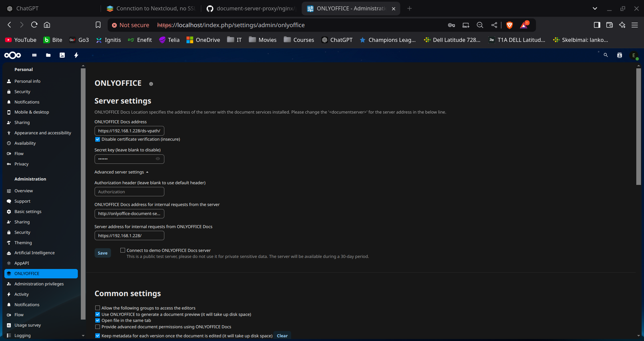
Task: Reload the page in browser
Action: tap(34, 25)
